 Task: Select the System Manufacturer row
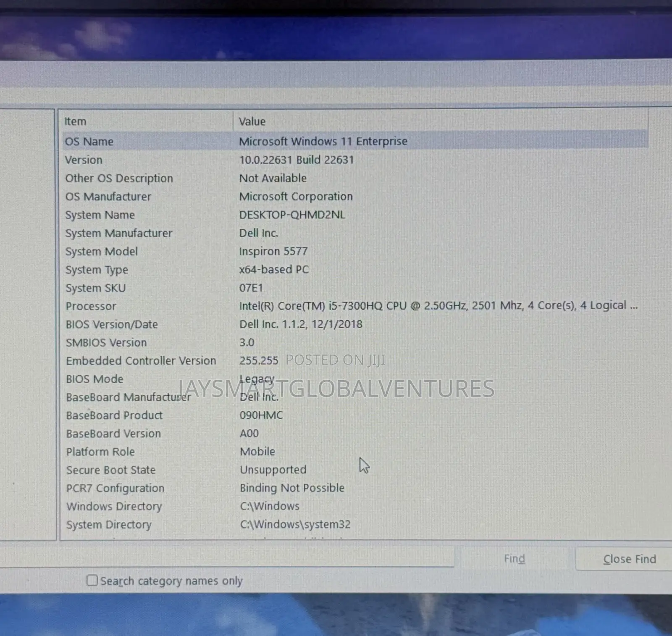(x=355, y=233)
